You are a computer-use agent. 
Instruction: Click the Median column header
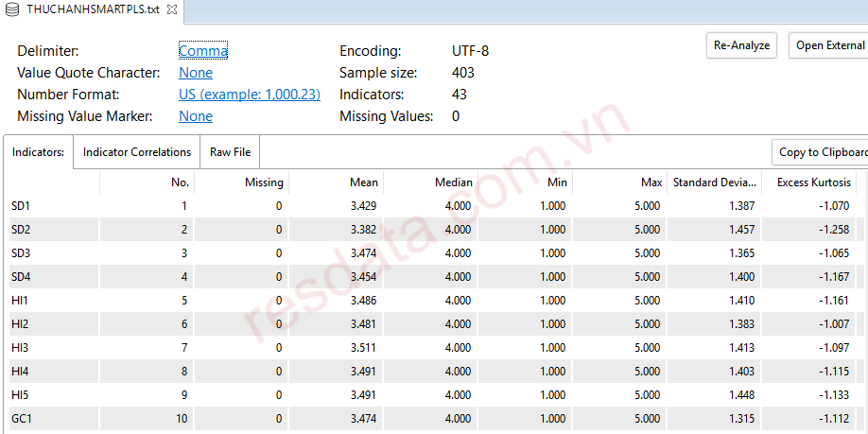point(453,182)
